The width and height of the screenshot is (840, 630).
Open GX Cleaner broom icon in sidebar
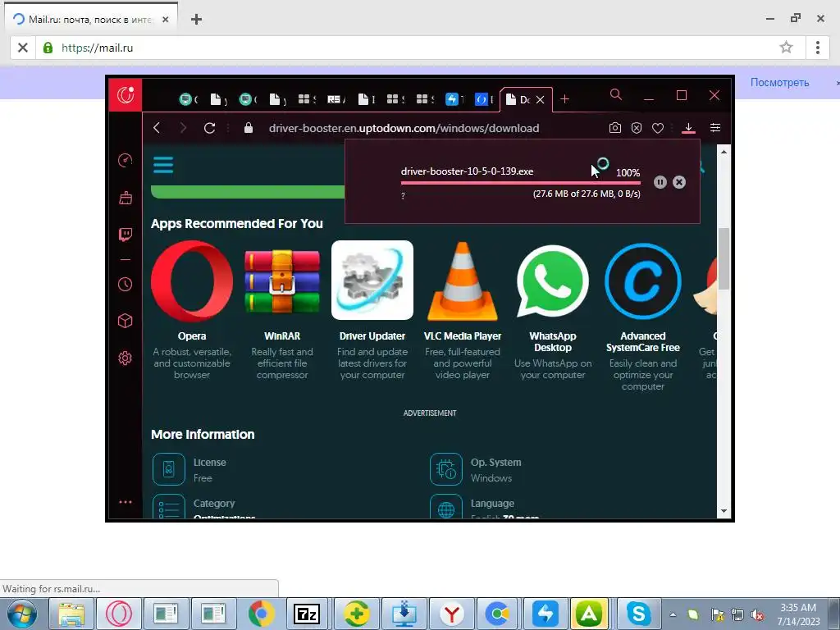point(126,198)
